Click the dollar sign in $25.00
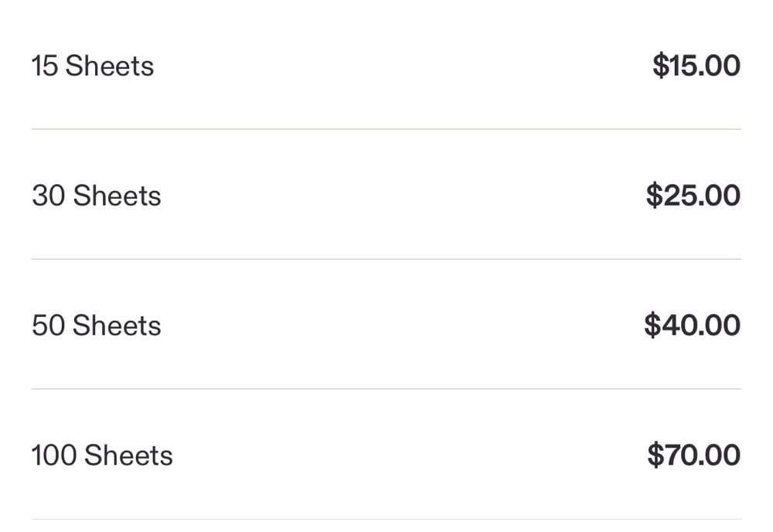Viewport: 773px width, 532px height. click(655, 196)
